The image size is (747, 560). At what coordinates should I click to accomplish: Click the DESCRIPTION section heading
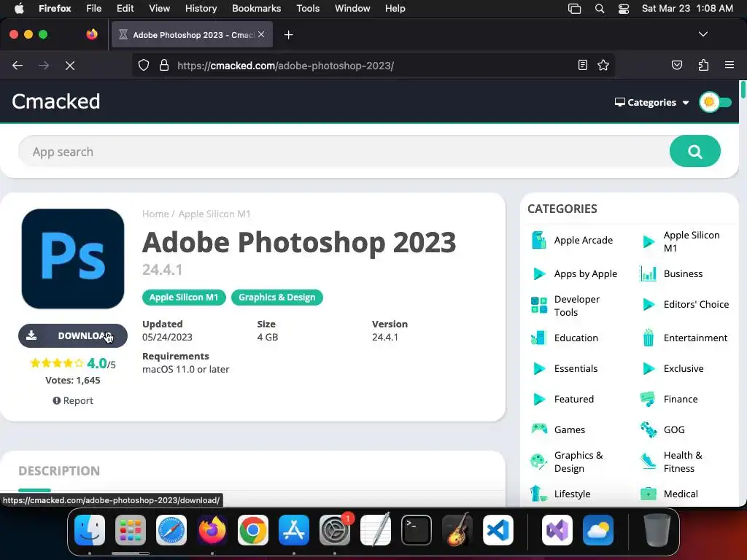click(x=59, y=470)
